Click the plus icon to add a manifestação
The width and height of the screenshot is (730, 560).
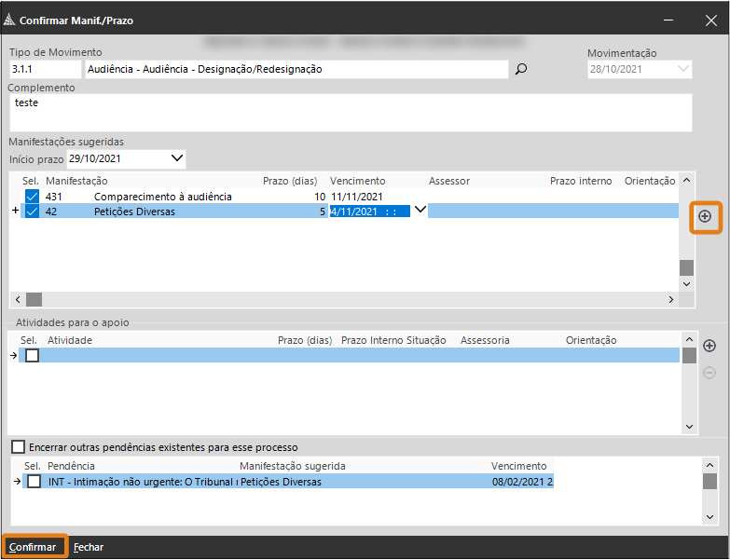coord(705,216)
